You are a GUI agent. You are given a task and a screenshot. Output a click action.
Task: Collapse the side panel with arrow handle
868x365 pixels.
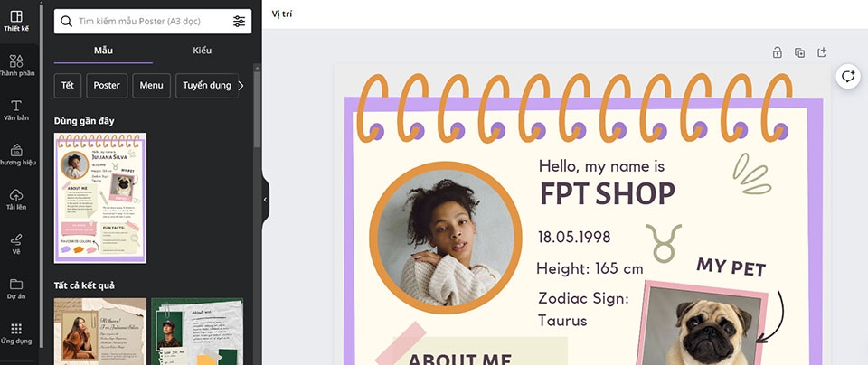click(265, 200)
